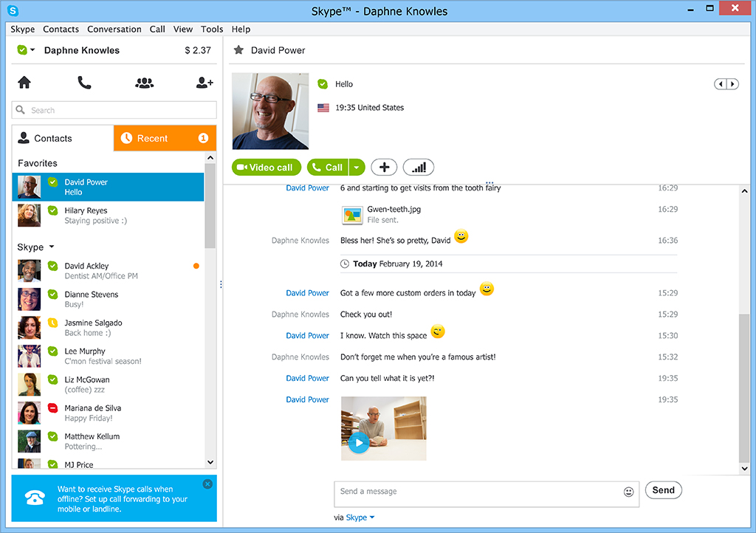The width and height of the screenshot is (756, 533).
Task: Click in the 'Send a message' field
Action: click(x=486, y=494)
